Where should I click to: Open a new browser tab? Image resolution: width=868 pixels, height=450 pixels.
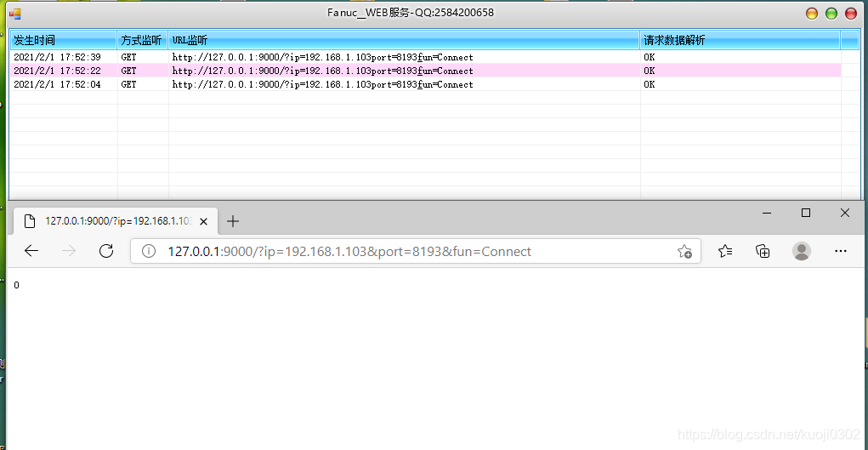click(233, 221)
